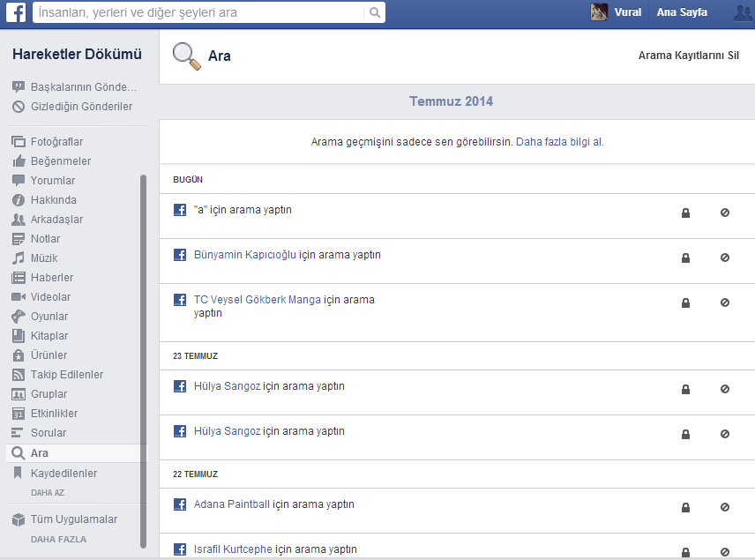This screenshot has width=755, height=560.
Task: Click the Ürünler products icon in sidebar
Action: 19,355
